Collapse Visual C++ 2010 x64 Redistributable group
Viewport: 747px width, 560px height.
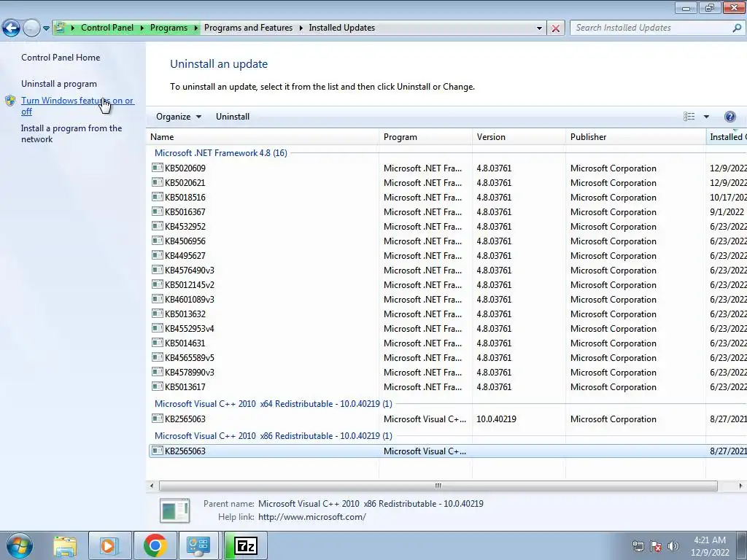(x=274, y=404)
